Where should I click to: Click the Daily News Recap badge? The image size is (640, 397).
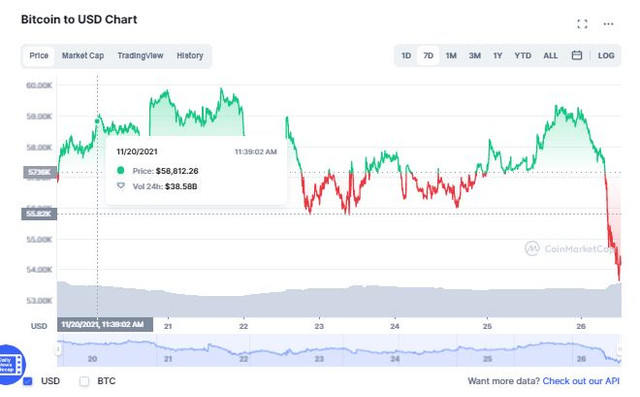click(x=11, y=364)
